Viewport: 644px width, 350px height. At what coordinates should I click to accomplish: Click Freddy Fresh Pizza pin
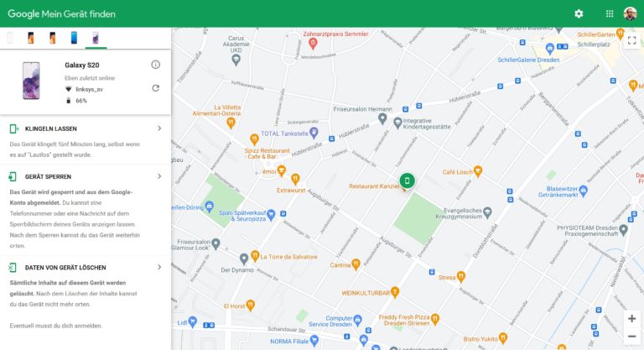(435, 319)
